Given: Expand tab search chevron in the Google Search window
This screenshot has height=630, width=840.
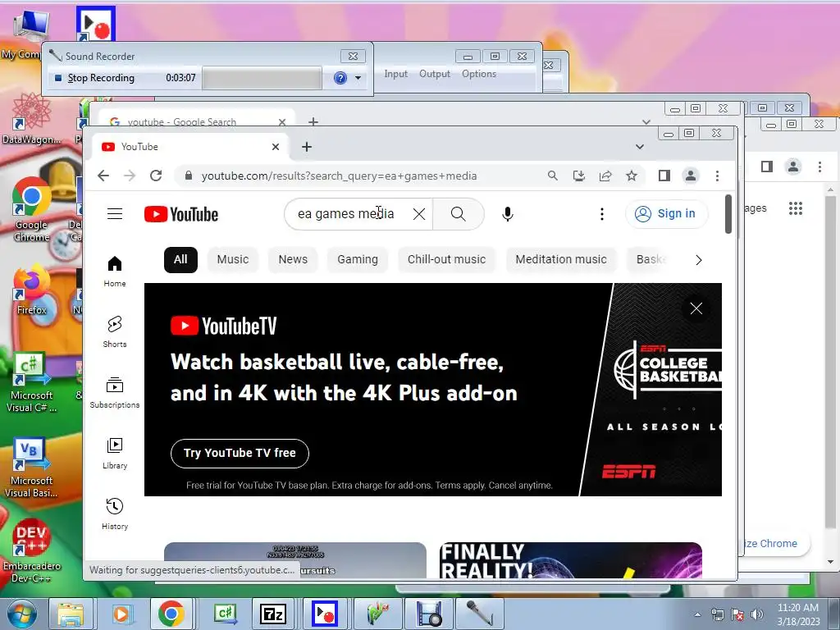Looking at the screenshot, I should click(646, 122).
